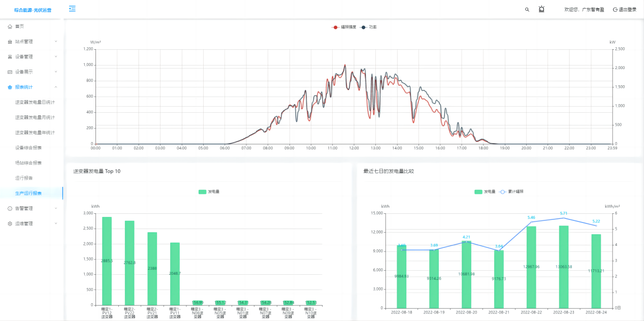Screen dimensions: 644x321
Task: Click 退出登录 to log out
Action: 624,10
